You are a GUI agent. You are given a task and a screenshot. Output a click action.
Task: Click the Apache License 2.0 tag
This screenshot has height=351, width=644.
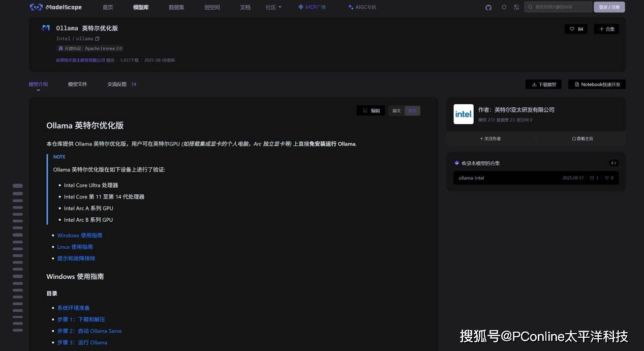90,48
